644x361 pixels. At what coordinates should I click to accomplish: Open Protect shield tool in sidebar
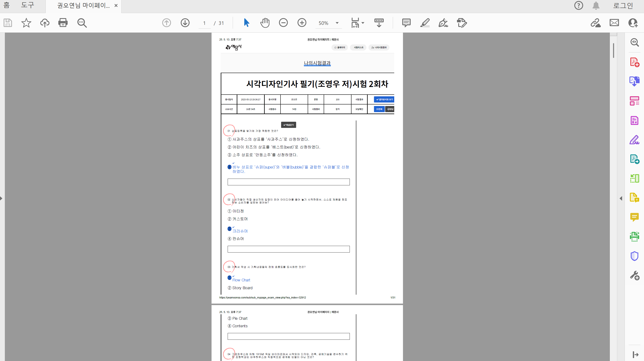point(634,256)
